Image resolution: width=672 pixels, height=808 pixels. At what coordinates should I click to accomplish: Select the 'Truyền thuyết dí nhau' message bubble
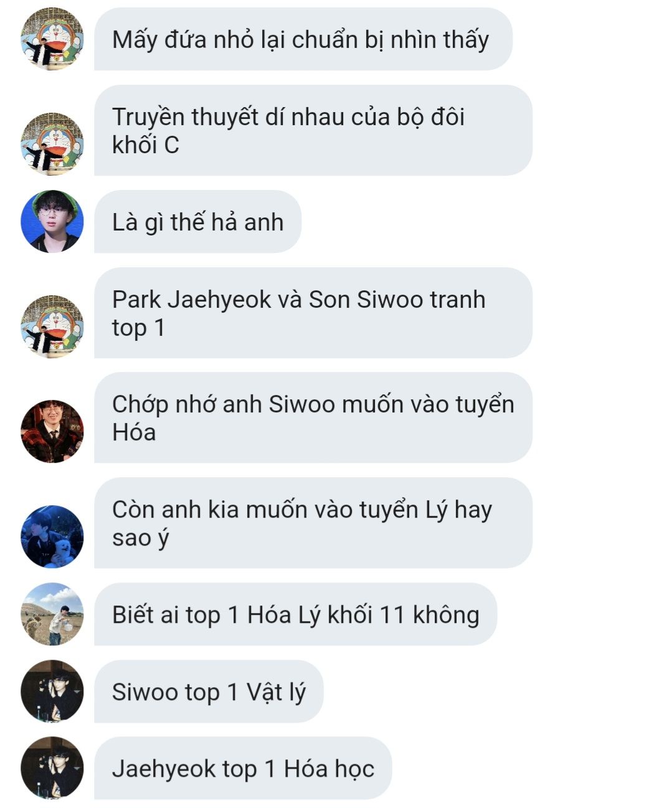pyautogui.click(x=313, y=130)
